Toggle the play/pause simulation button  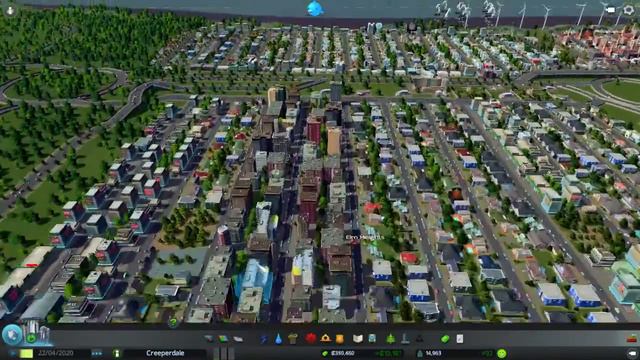pos(13,353)
